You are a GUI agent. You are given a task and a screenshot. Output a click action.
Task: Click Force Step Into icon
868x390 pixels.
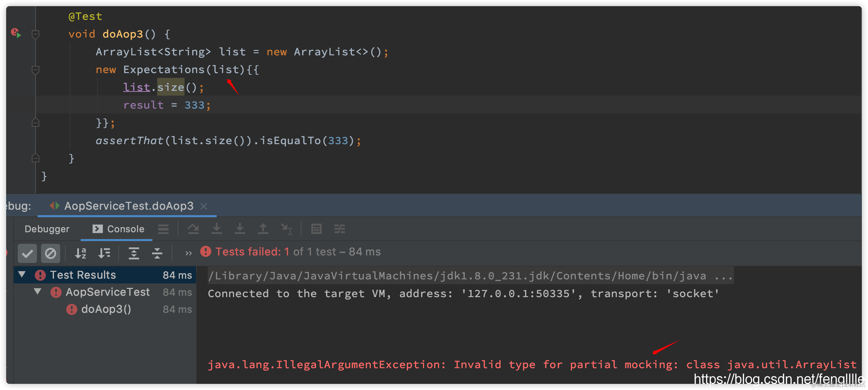pyautogui.click(x=240, y=229)
